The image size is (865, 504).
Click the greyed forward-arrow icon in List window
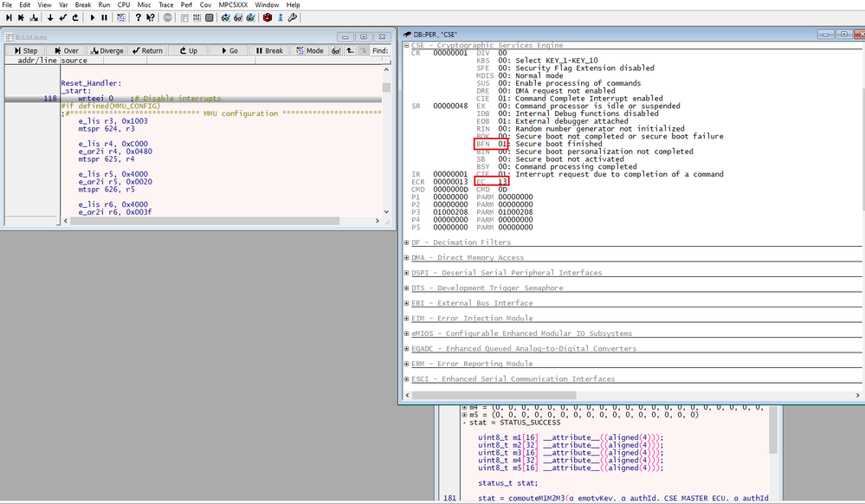coord(363,51)
